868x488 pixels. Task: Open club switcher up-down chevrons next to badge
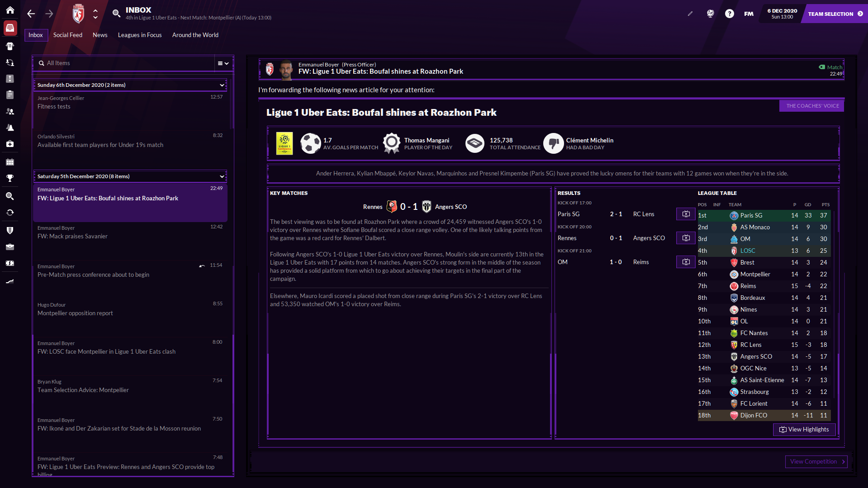tap(95, 14)
